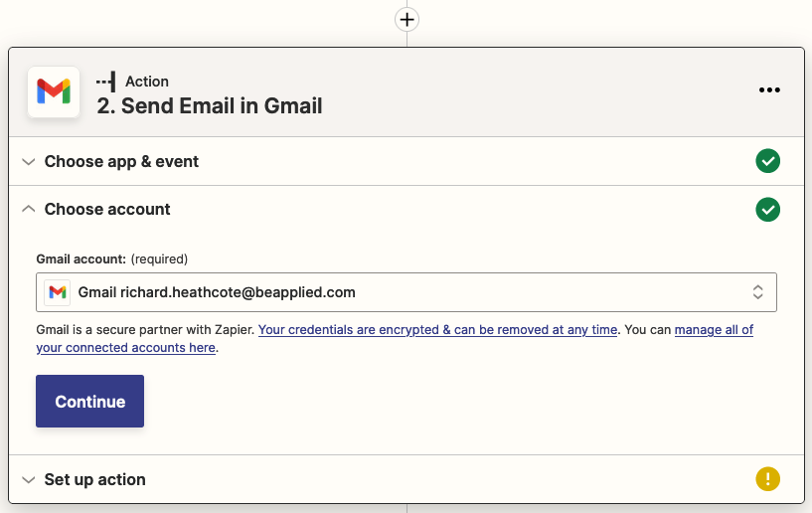Click green checkmark beside Choose app & event
The height and width of the screenshot is (513, 812).
[x=767, y=161]
